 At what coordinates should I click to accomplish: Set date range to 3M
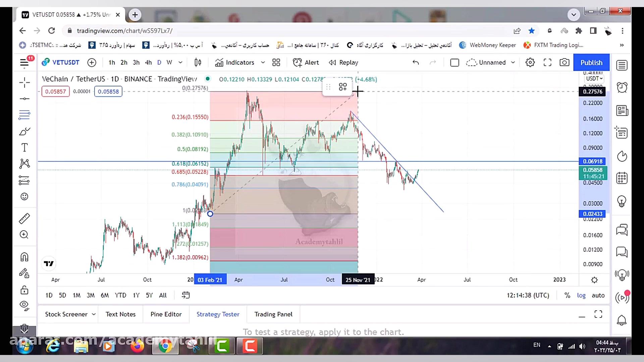91,295
